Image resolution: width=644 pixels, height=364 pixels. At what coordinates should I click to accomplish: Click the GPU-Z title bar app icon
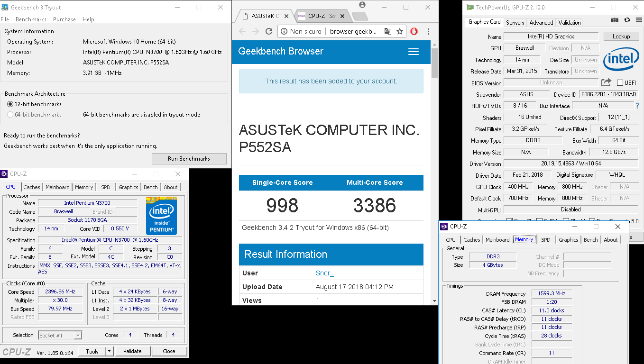469,7
